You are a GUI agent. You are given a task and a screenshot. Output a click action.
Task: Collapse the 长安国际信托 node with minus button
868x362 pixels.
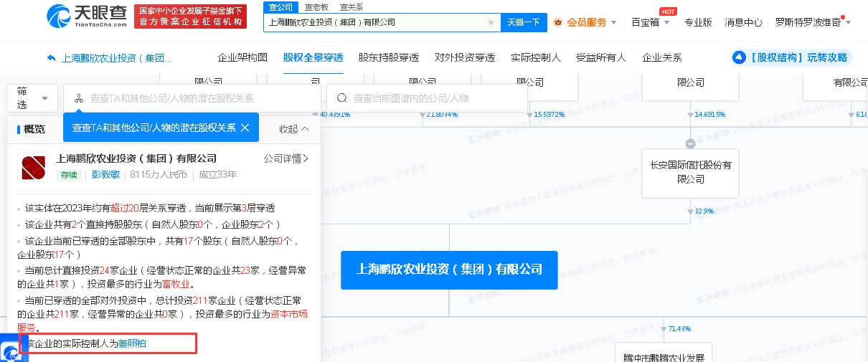690,143
